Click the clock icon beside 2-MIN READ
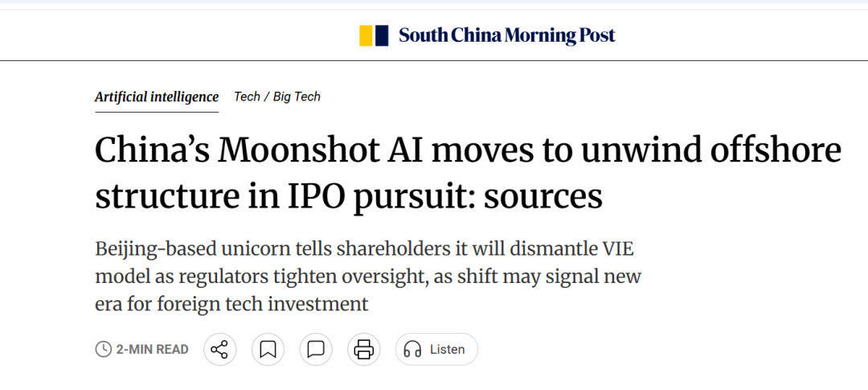Viewport: 868px width, 390px height. (x=104, y=349)
